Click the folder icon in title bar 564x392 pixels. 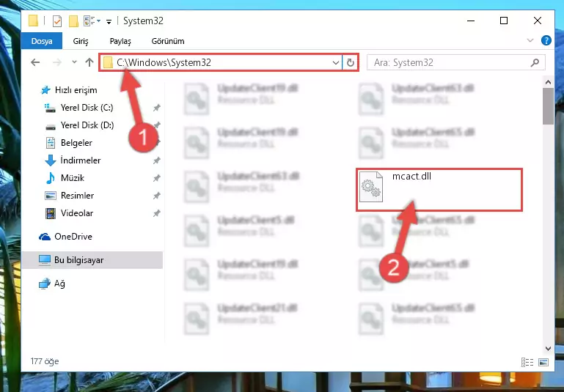pos(33,21)
